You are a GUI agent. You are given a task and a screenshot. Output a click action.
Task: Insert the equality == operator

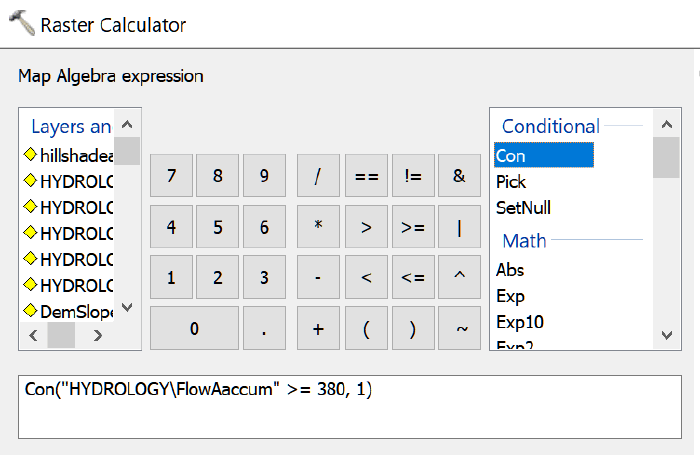(x=366, y=175)
